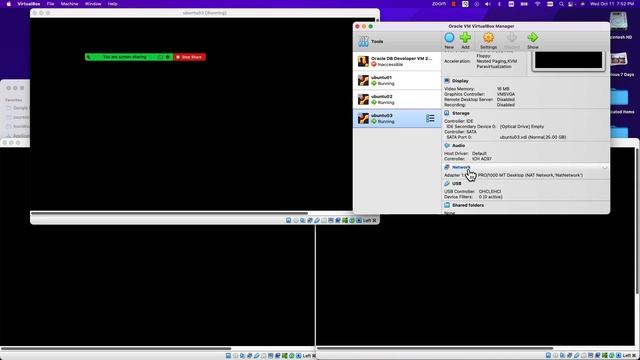Click green CPU chip icon in ubuntu03 status bar
Screen dimensions: 640x360
[345, 220]
